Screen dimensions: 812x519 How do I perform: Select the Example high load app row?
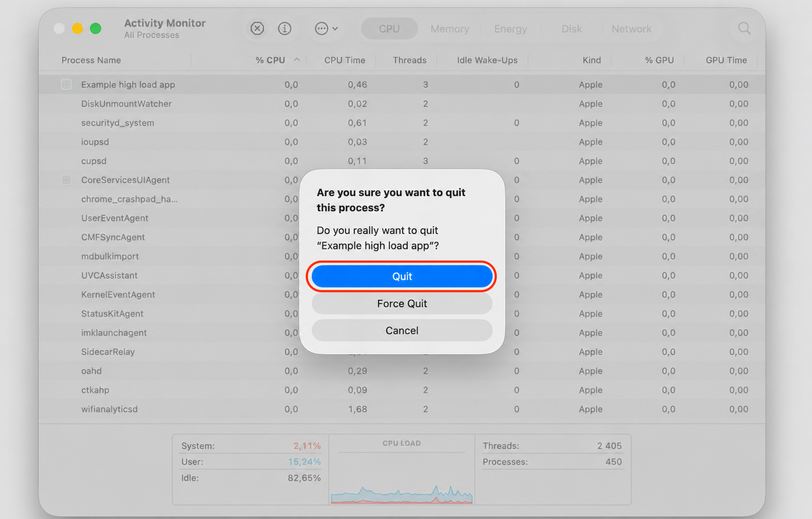402,84
